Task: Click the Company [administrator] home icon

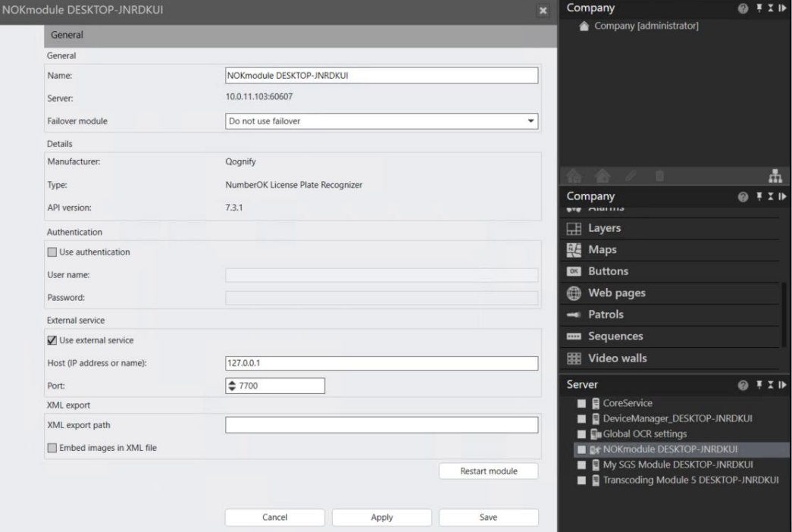Action: (x=584, y=26)
